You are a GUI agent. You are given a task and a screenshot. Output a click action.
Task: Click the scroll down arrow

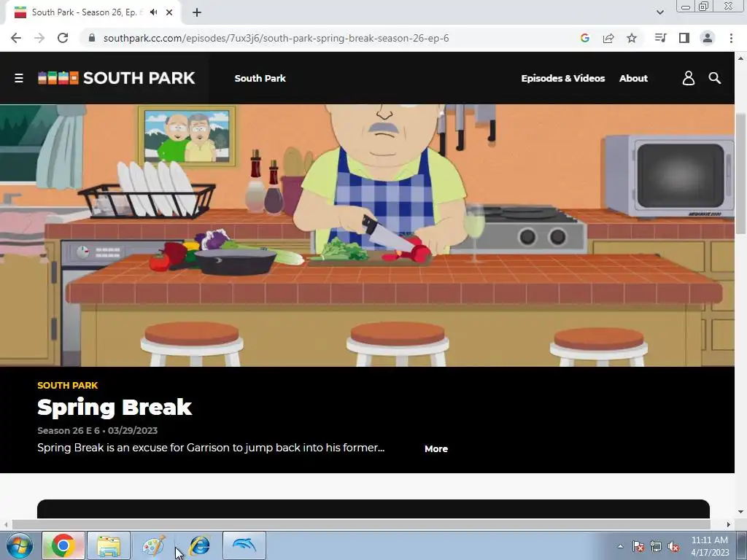740,512
